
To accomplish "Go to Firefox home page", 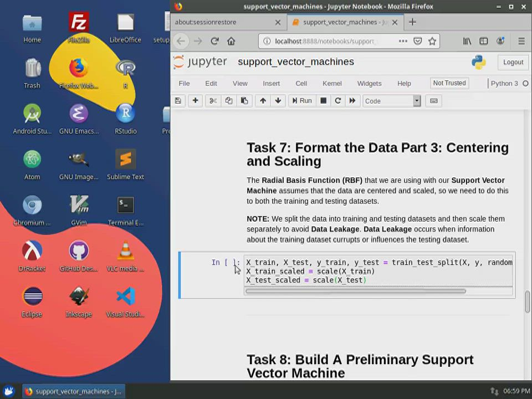I will [231, 42].
